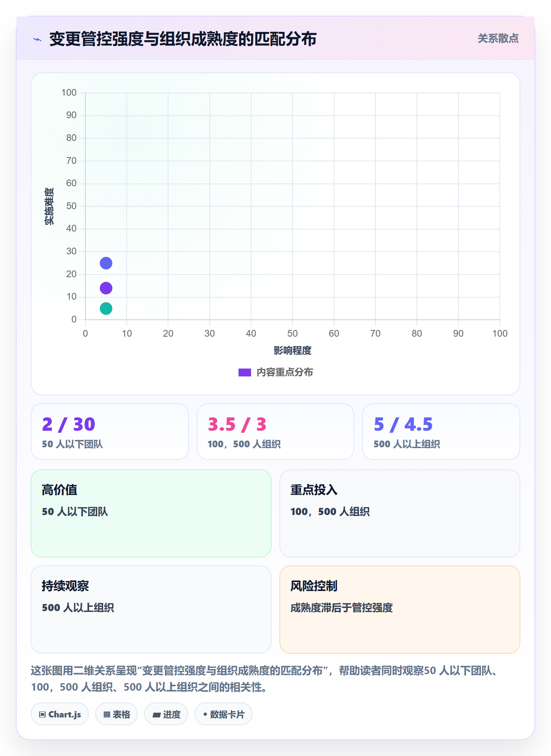Click the stat value 3.5 / 3

(x=237, y=424)
